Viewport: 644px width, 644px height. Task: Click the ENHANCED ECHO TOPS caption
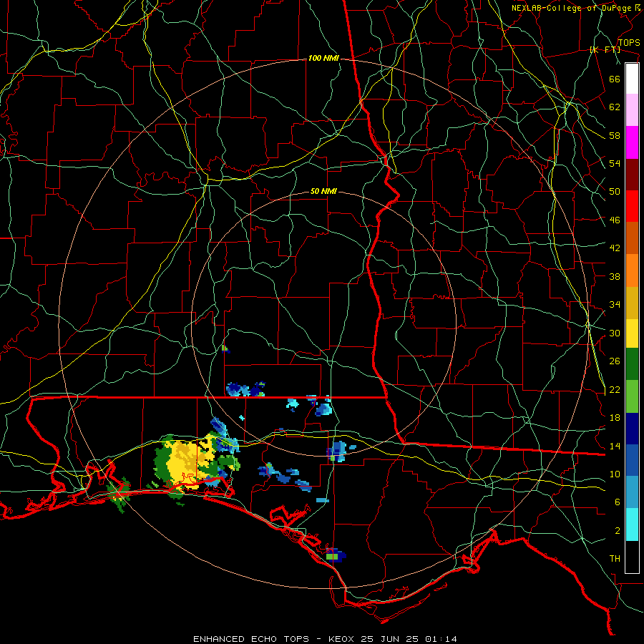tap(325, 639)
